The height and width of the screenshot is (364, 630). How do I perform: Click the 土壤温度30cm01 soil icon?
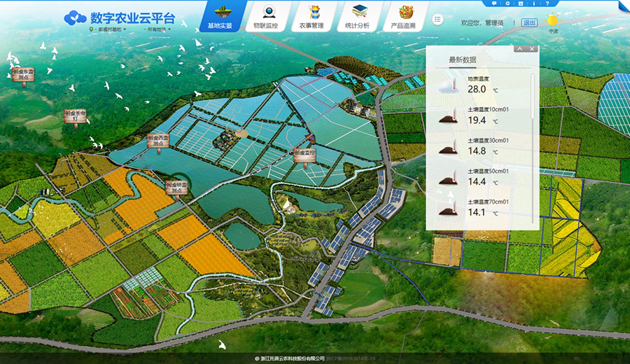[x=449, y=147]
